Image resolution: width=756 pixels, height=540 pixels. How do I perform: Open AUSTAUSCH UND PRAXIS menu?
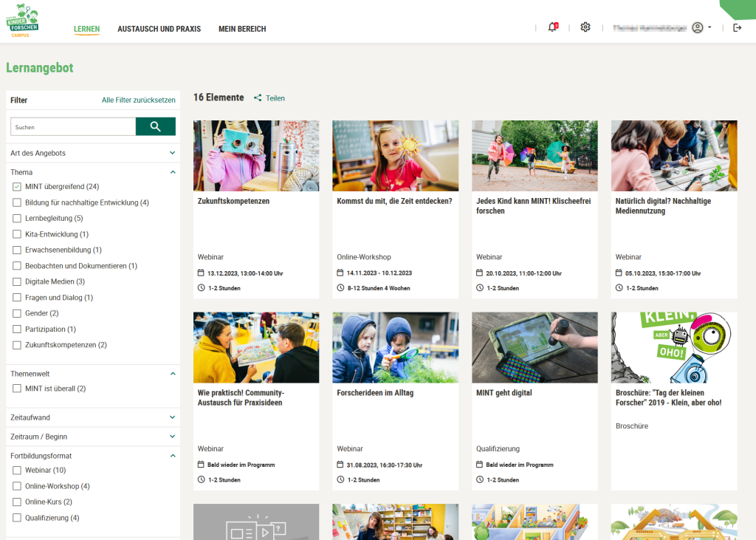click(159, 29)
